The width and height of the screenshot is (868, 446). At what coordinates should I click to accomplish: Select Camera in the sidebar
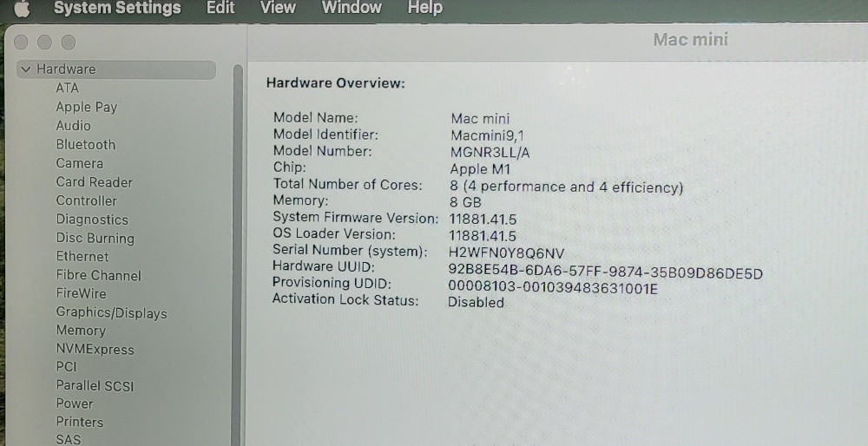[79, 163]
